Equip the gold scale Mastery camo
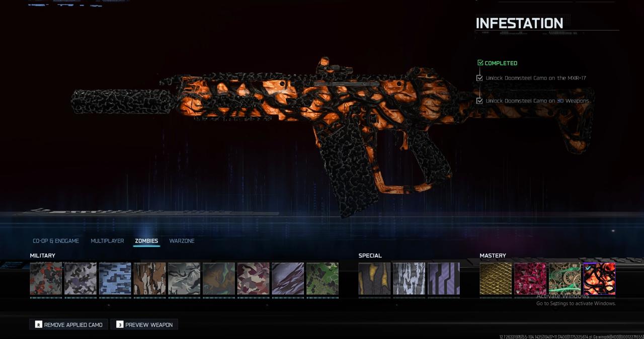Image resolution: width=644 pixels, height=339 pixels. click(x=496, y=279)
